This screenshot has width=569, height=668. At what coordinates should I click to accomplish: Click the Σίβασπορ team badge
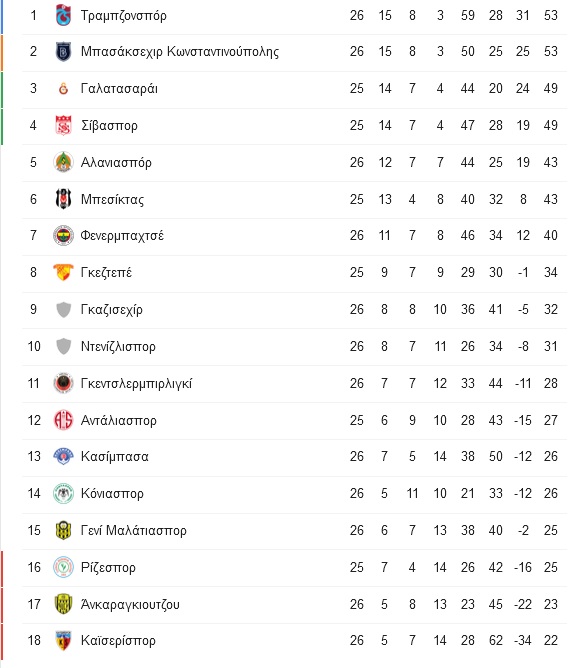coord(63,125)
